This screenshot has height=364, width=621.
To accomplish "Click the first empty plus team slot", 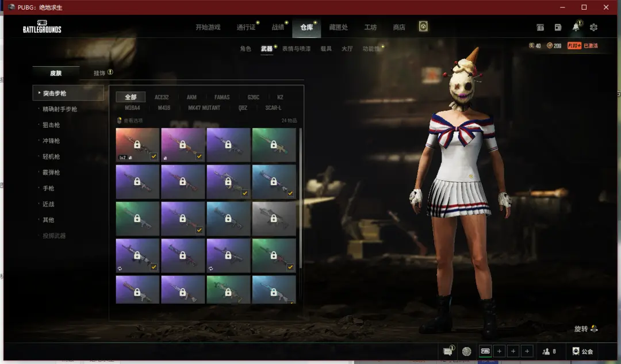I will 499,351.
